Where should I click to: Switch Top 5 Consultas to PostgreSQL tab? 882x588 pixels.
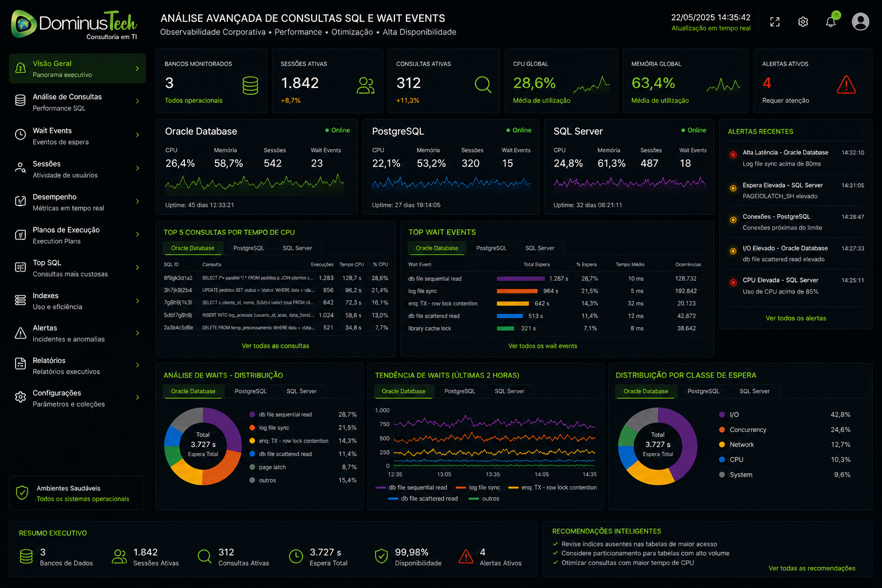249,248
